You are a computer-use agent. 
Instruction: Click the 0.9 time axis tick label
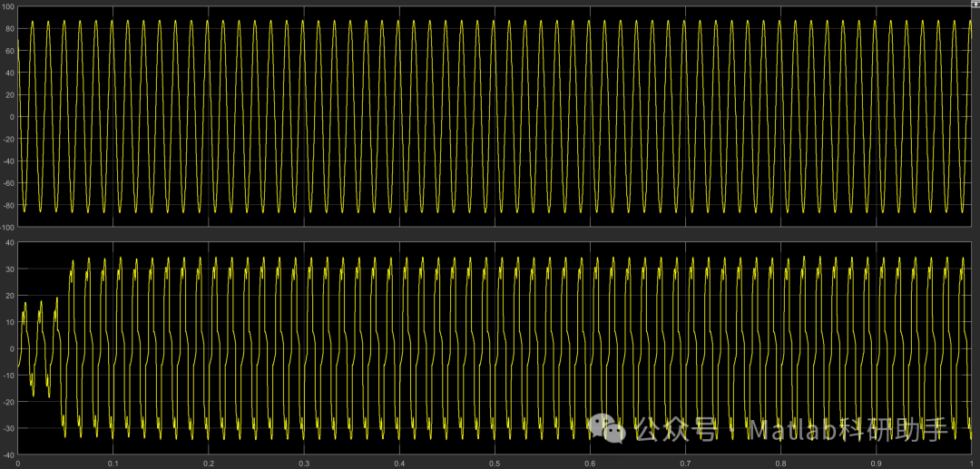(x=877, y=464)
